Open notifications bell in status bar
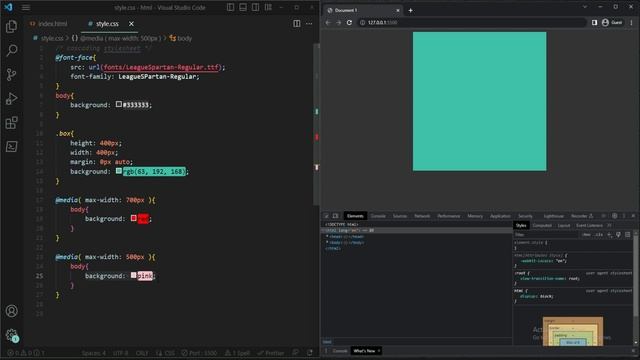 click(x=310, y=353)
